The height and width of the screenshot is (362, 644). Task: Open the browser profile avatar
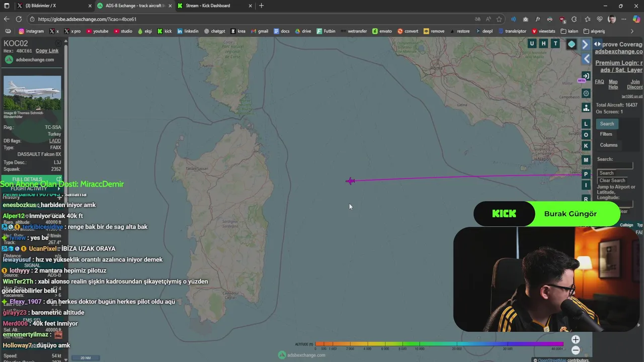(612, 19)
